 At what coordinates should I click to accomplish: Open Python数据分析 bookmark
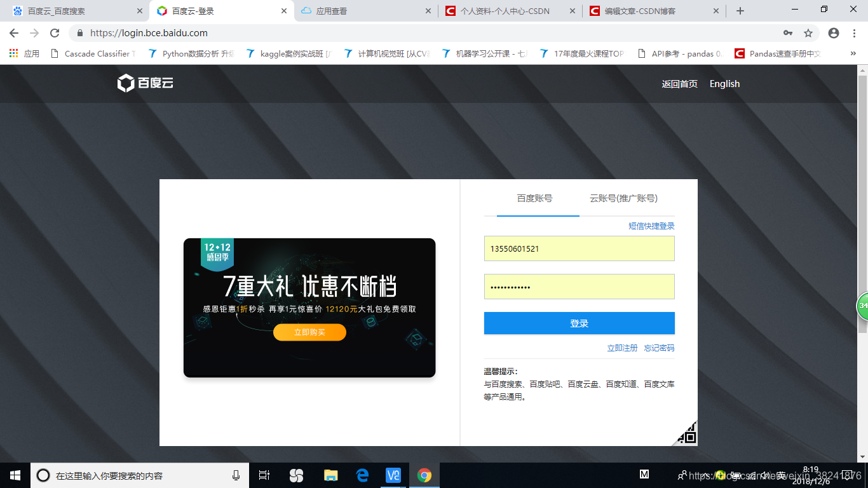(191, 54)
